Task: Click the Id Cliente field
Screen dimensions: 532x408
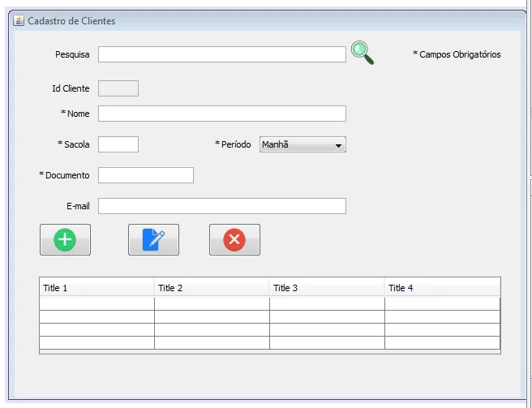Action: (x=118, y=88)
